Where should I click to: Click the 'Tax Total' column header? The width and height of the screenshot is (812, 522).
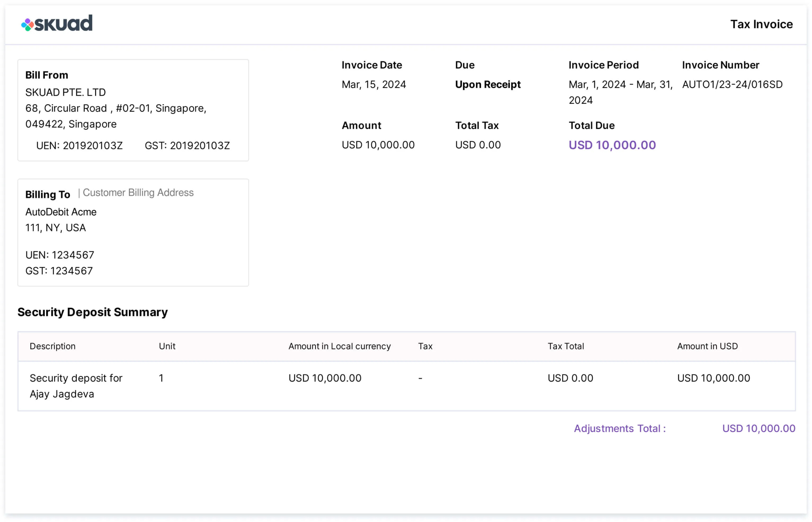tap(566, 346)
